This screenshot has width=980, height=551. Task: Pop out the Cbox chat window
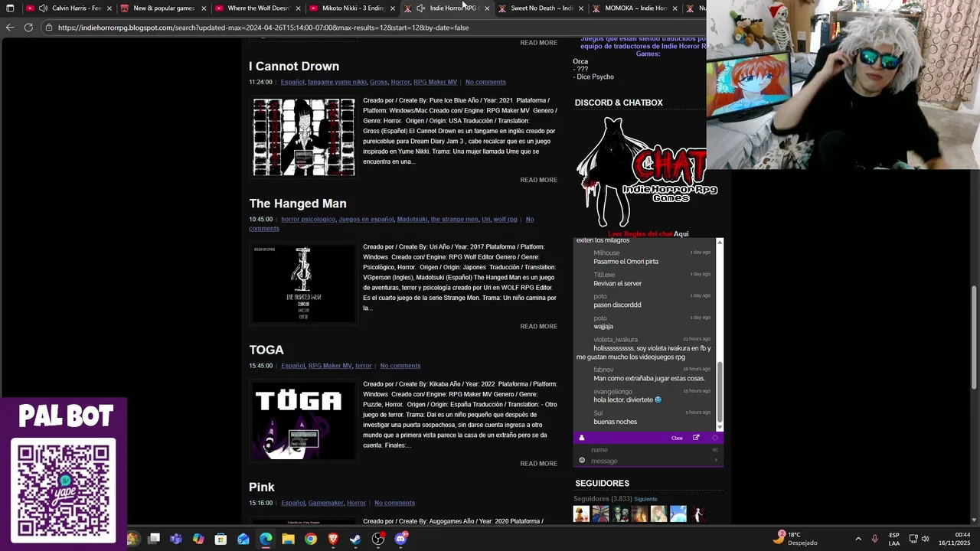[696, 438]
